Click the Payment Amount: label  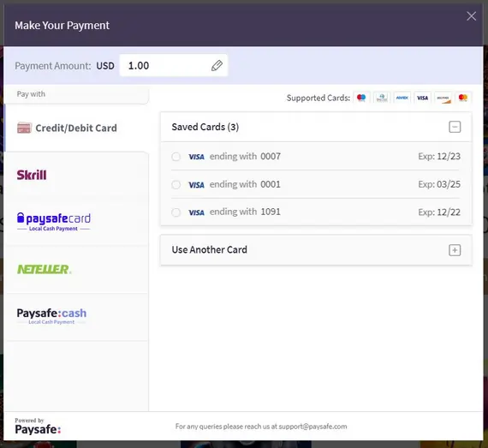53,66
